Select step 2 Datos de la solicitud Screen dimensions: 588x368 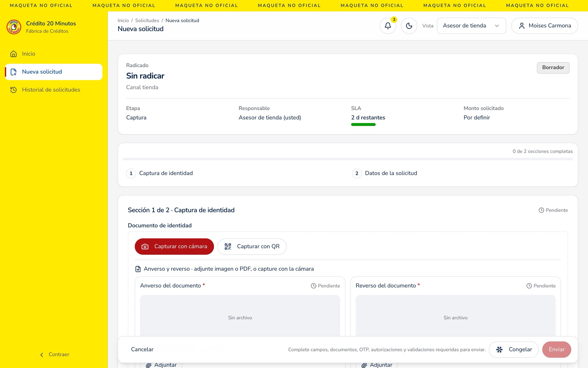(x=385, y=173)
